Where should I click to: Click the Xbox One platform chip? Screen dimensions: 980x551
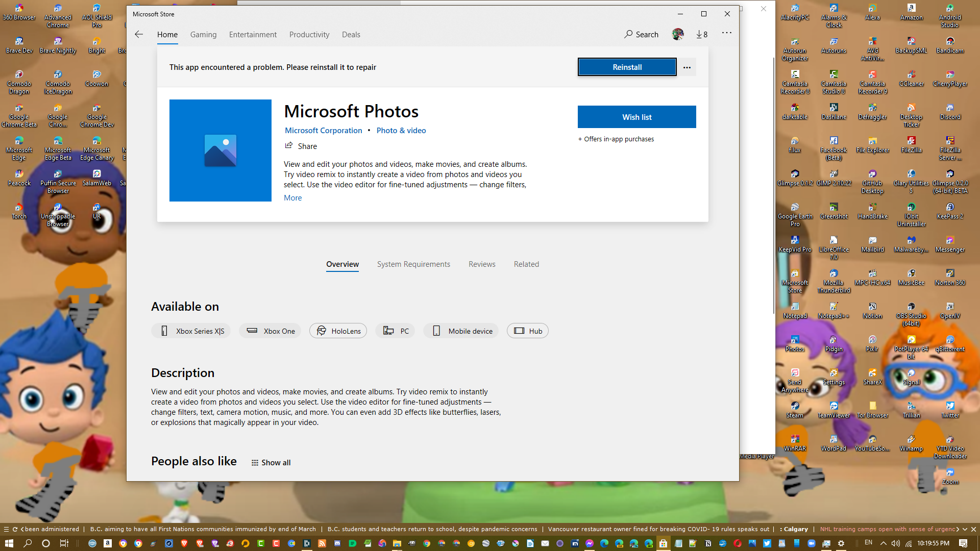tap(270, 331)
